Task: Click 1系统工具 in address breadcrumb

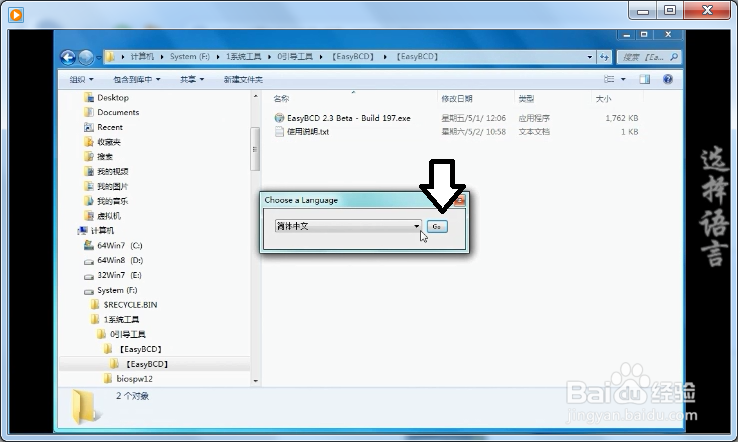Action: pos(243,57)
